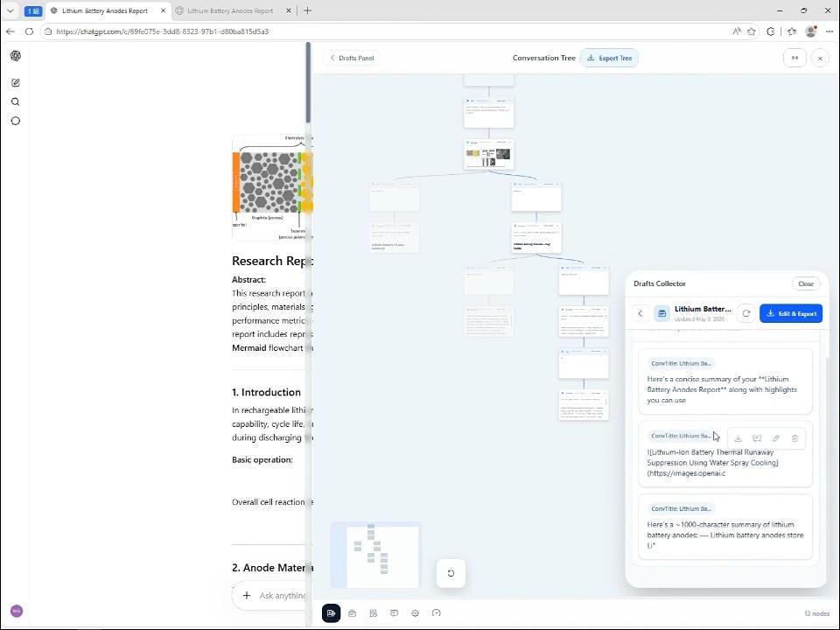
Task: Reload the page with refresh button
Action: (x=29, y=31)
